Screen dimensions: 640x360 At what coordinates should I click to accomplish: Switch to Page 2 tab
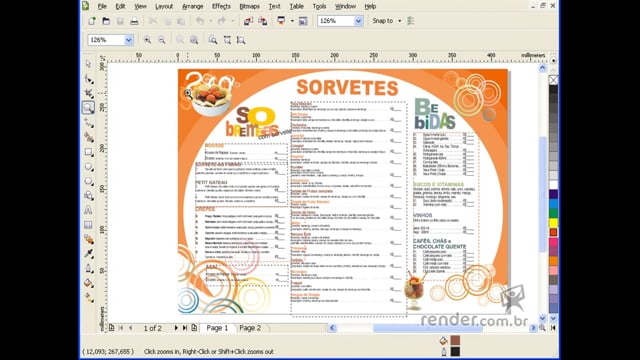(x=250, y=328)
